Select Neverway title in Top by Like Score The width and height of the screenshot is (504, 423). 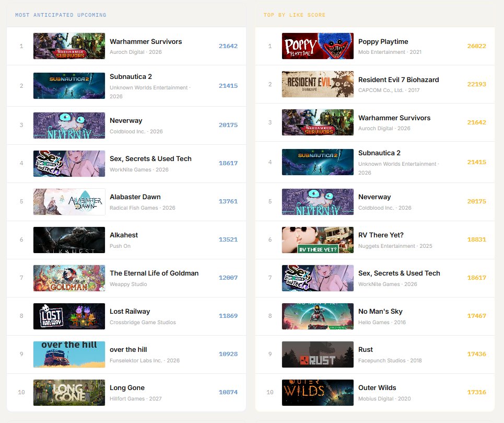click(374, 197)
